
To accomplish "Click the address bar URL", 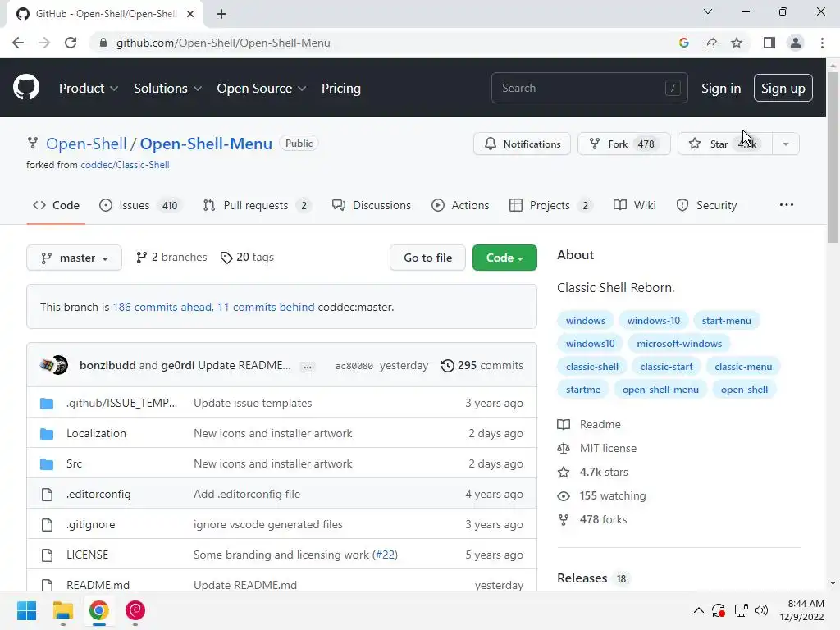I will click(223, 43).
